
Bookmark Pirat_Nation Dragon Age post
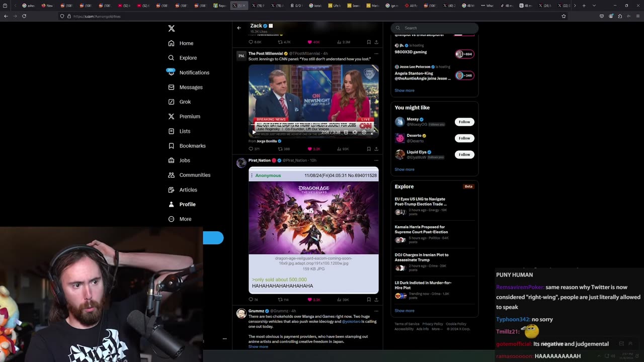coord(369,300)
